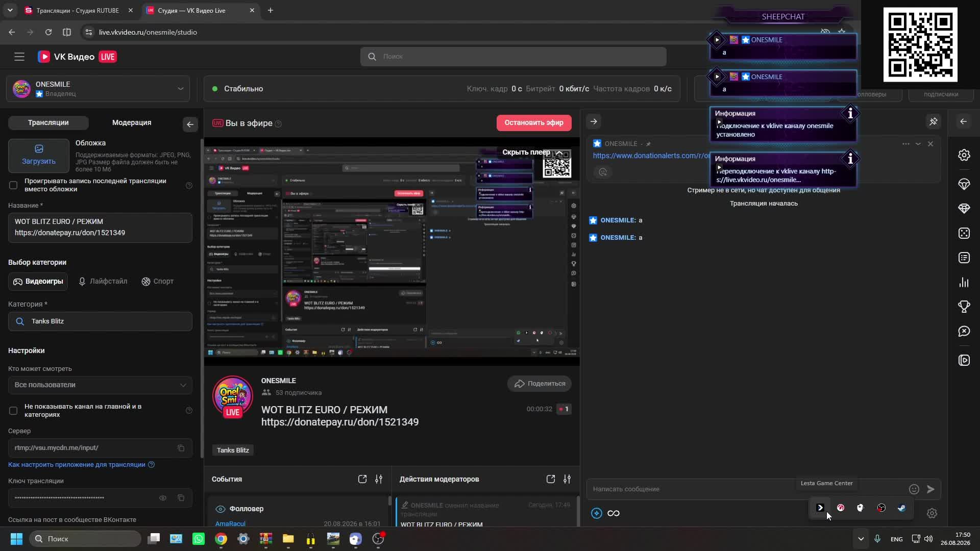
Task: Open the chat-with-cross icon in right sidebar
Action: [964, 332]
